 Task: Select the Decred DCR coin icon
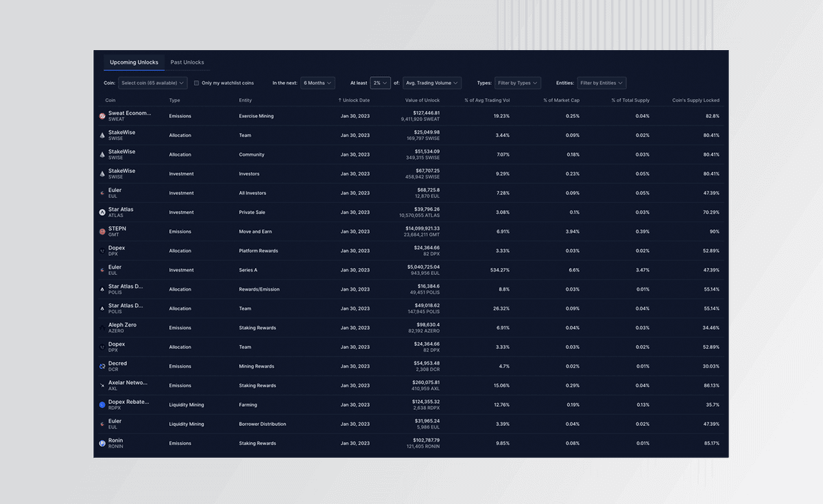point(102,365)
